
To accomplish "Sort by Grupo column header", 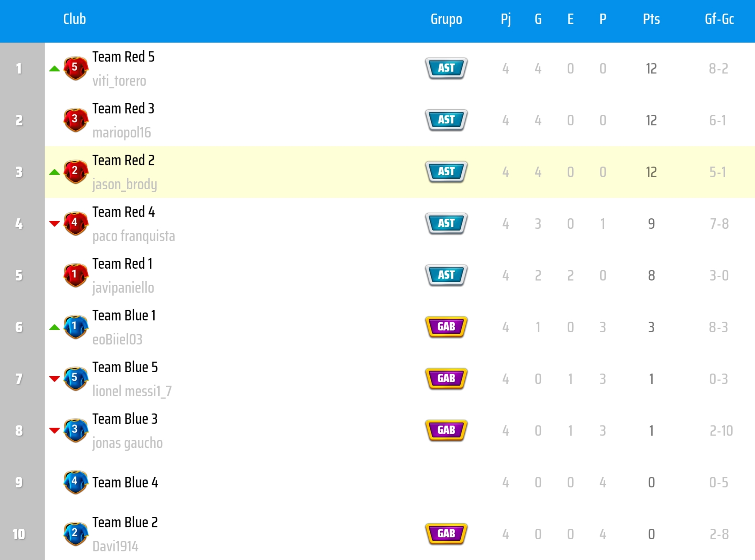I will click(x=446, y=19).
